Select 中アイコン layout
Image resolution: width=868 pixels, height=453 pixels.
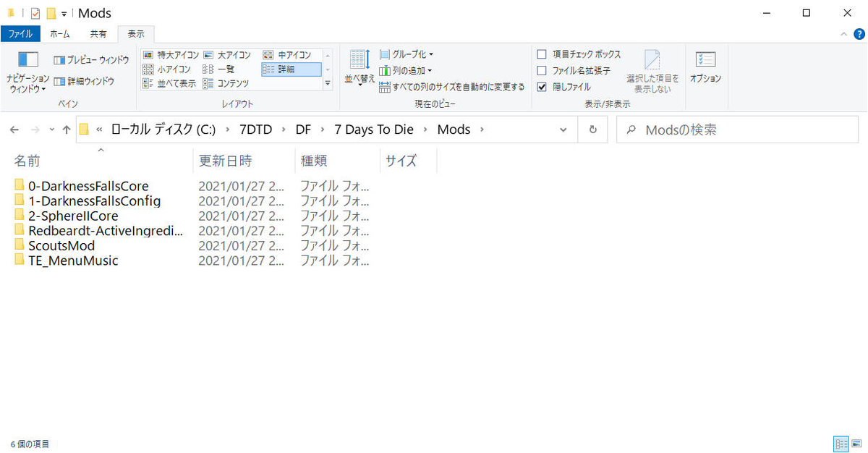287,55
